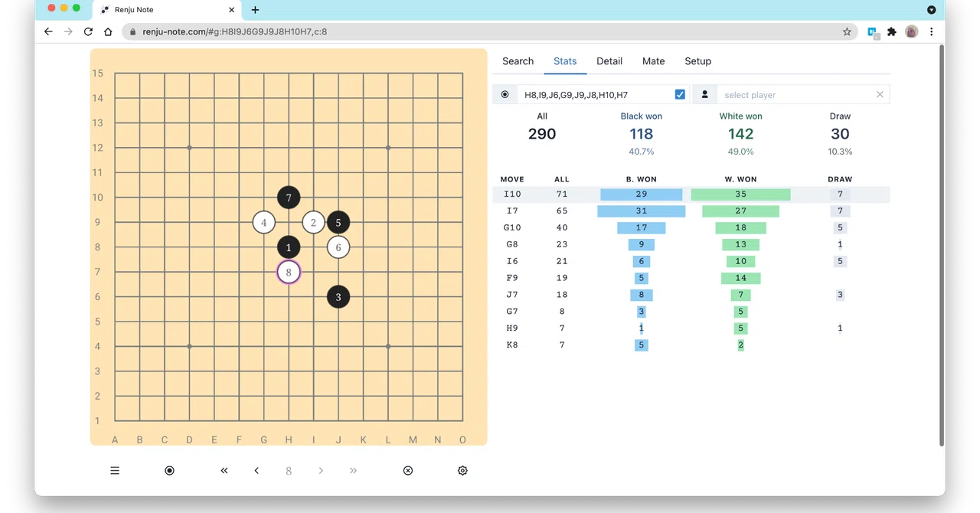Close the Renju Note browser tab

click(x=232, y=10)
